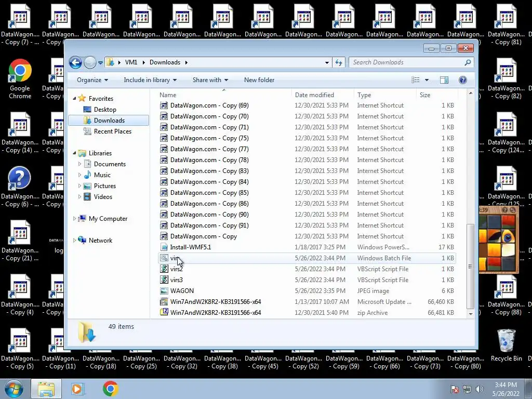Viewport: 532px width, 399px height.
Task: Sort by the Type column header
Action: pyautogui.click(x=385, y=95)
